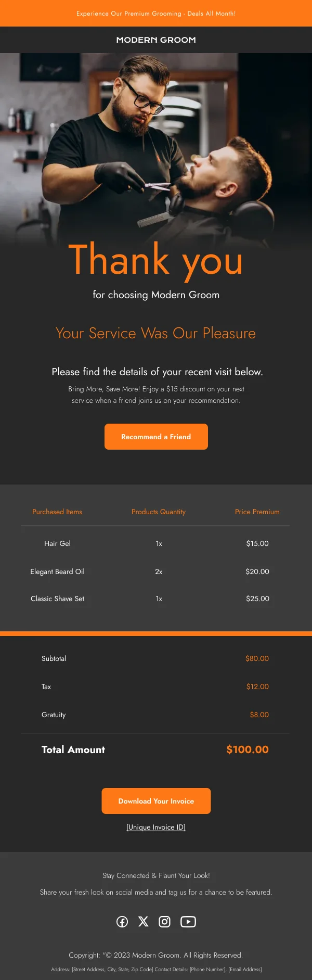Click the Classic Shave Set row
Viewport: 312px width, 980px height.
coord(58,599)
